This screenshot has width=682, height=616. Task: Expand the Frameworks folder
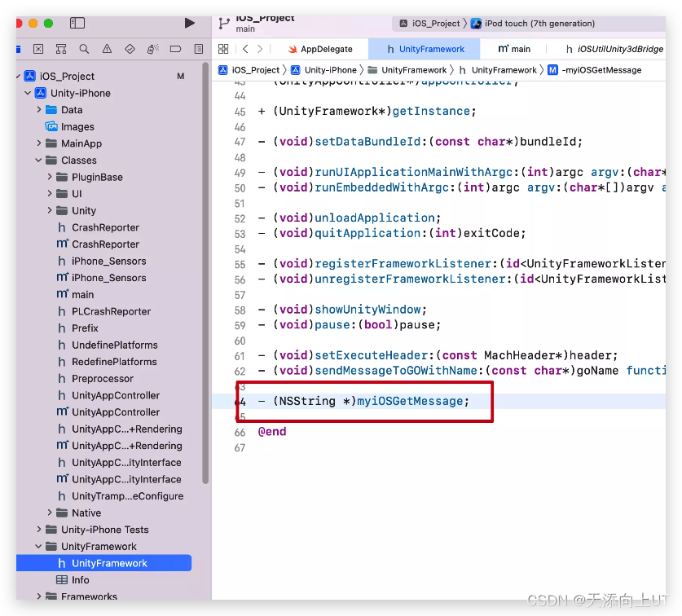coord(39,596)
